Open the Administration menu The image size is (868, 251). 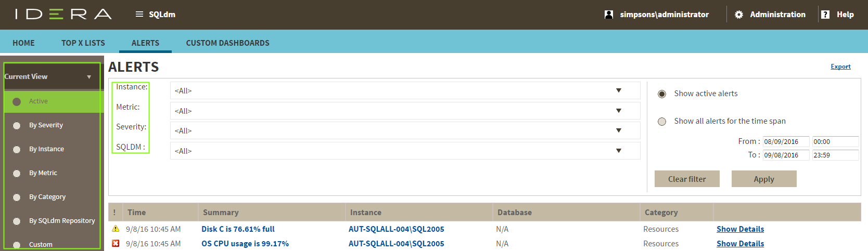coord(777,15)
